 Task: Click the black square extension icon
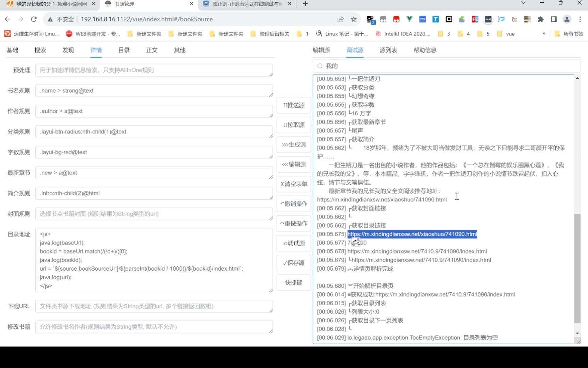point(449,19)
